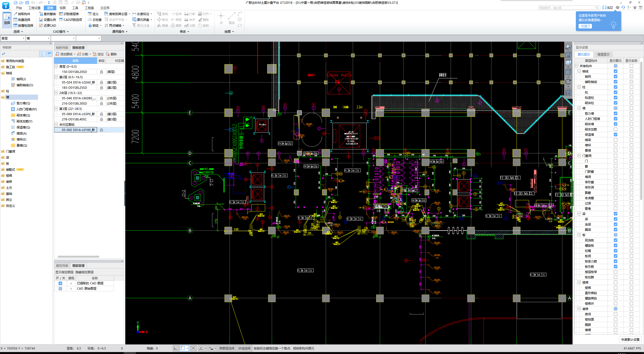Click the 选择 (Select) tool icon

7,19
